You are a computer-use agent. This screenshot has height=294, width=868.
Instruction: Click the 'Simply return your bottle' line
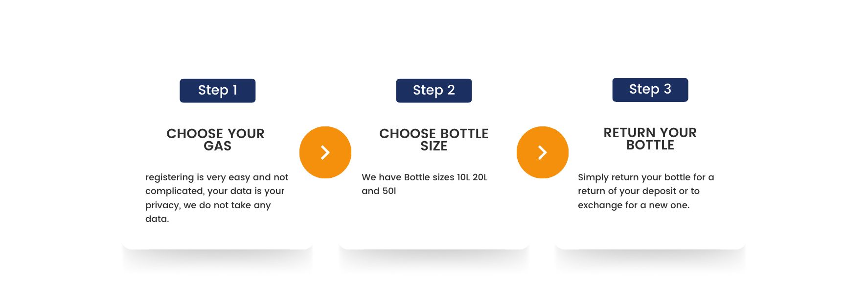coord(645,177)
